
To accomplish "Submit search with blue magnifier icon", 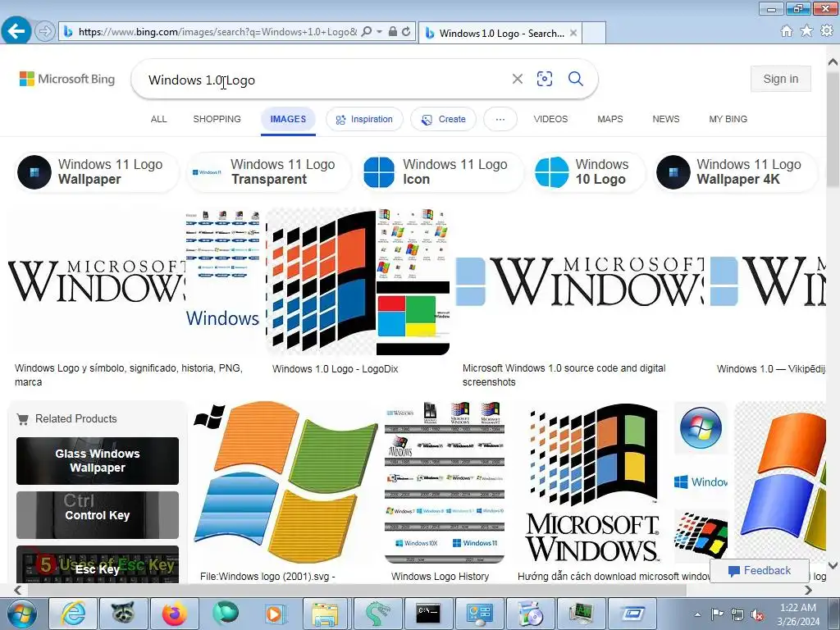I will coord(575,80).
